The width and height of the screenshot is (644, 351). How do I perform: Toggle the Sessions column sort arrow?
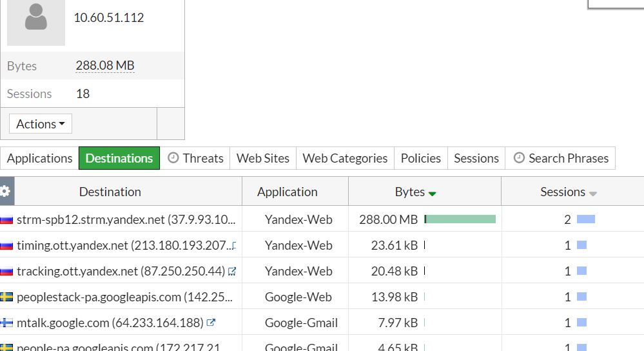[592, 194]
